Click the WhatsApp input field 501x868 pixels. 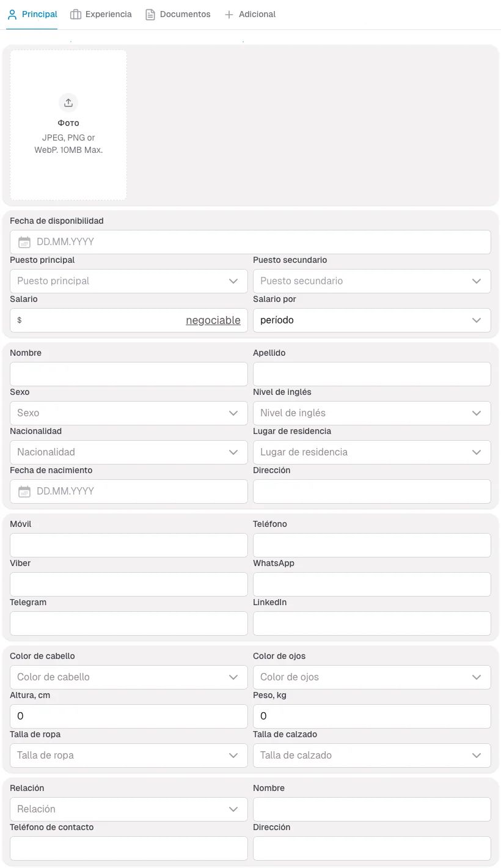(x=371, y=584)
